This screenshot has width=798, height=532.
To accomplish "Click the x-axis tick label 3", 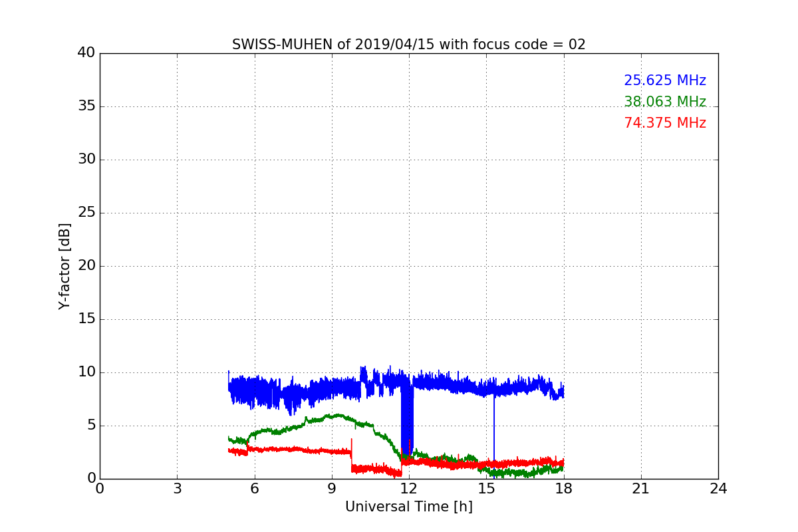I will pyautogui.click(x=177, y=489).
